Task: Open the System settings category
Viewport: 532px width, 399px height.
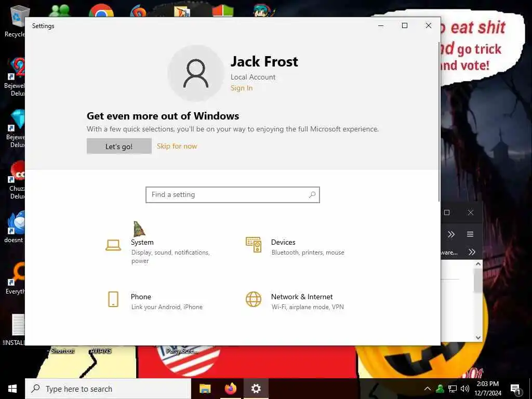Action: [x=158, y=251]
